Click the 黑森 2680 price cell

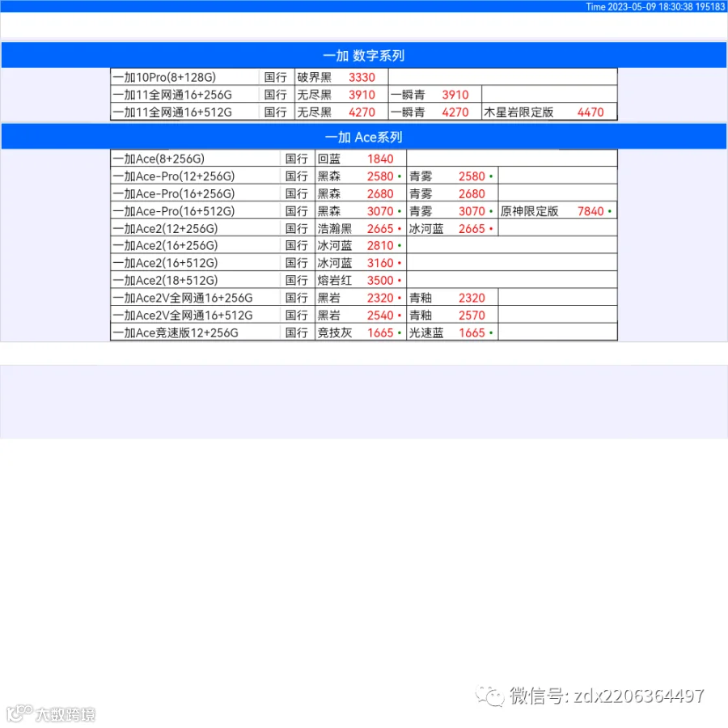(x=361, y=193)
